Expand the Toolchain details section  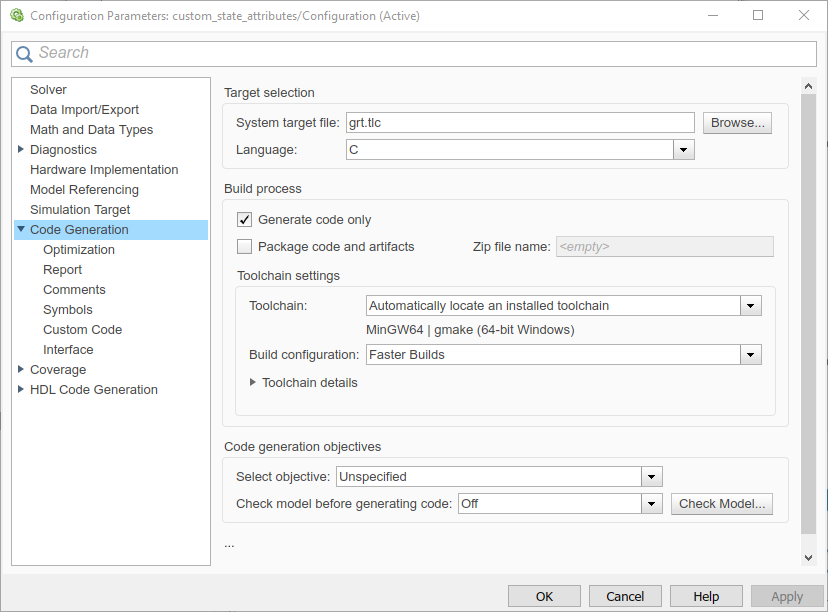(x=253, y=382)
